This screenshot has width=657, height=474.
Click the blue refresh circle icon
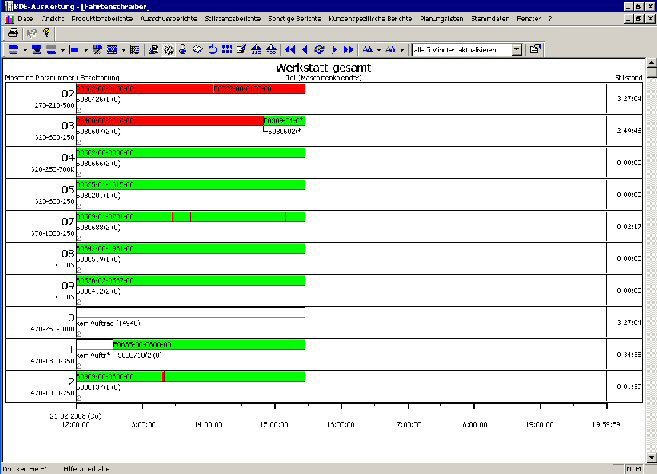coord(319,50)
